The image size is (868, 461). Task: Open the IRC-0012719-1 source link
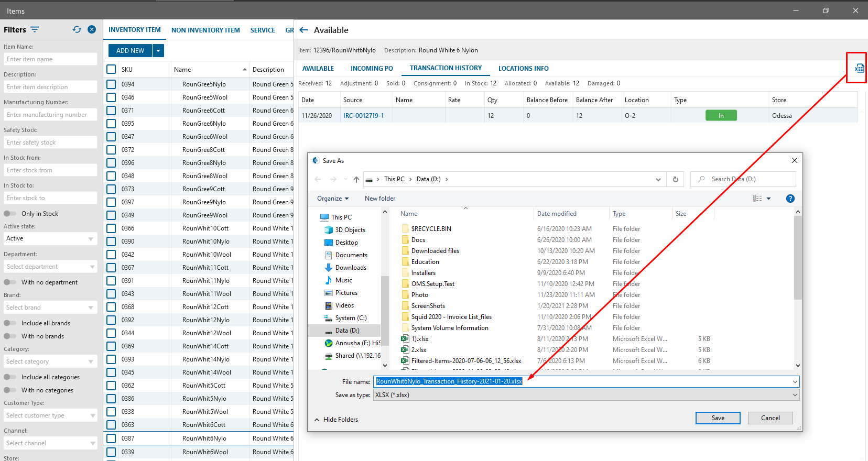363,116
